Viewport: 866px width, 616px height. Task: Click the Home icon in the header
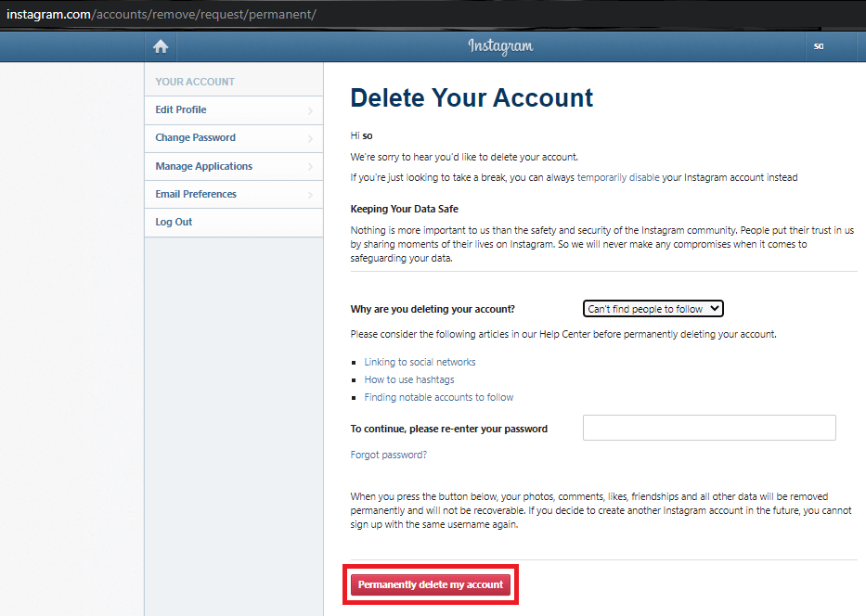pos(161,46)
